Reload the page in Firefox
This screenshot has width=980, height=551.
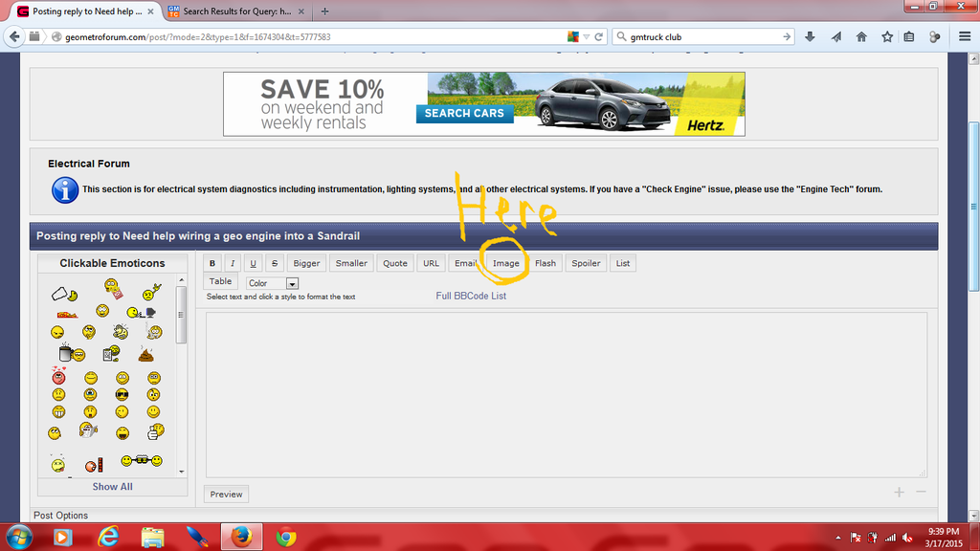(x=599, y=37)
